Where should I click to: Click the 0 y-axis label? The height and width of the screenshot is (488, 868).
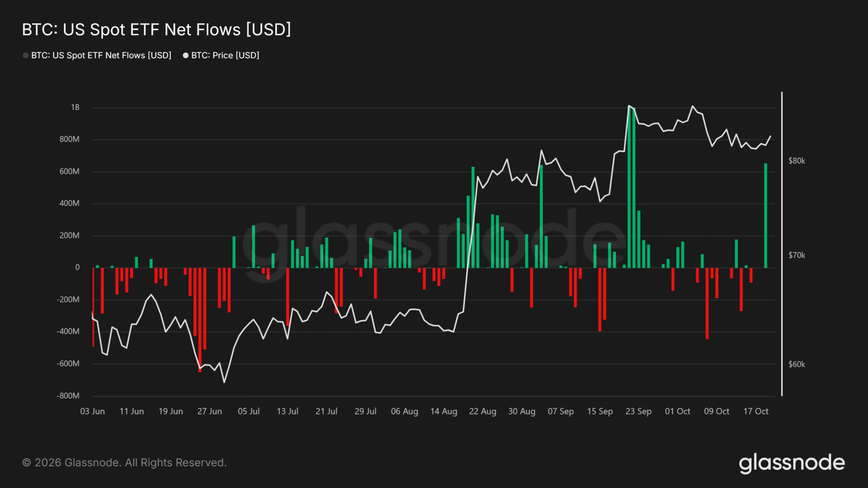tap(77, 267)
